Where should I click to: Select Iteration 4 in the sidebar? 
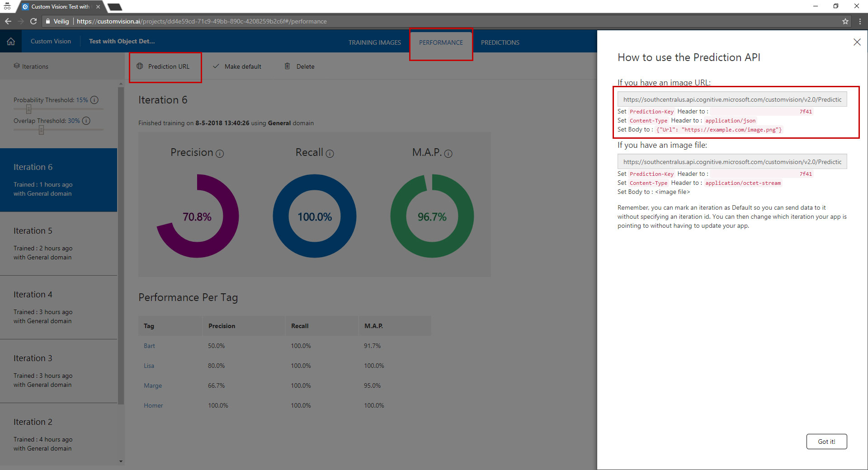pos(58,307)
